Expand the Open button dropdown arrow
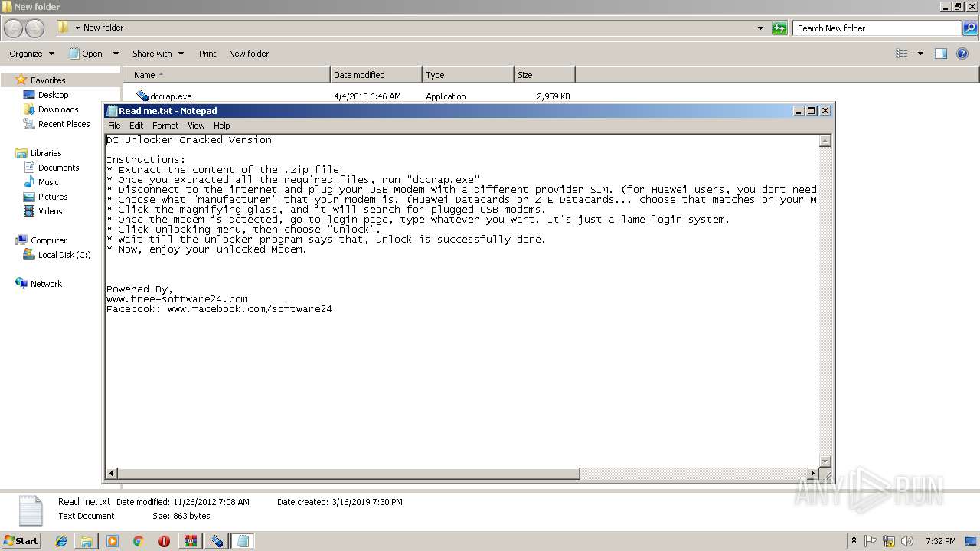The width and height of the screenshot is (980, 551). click(116, 54)
